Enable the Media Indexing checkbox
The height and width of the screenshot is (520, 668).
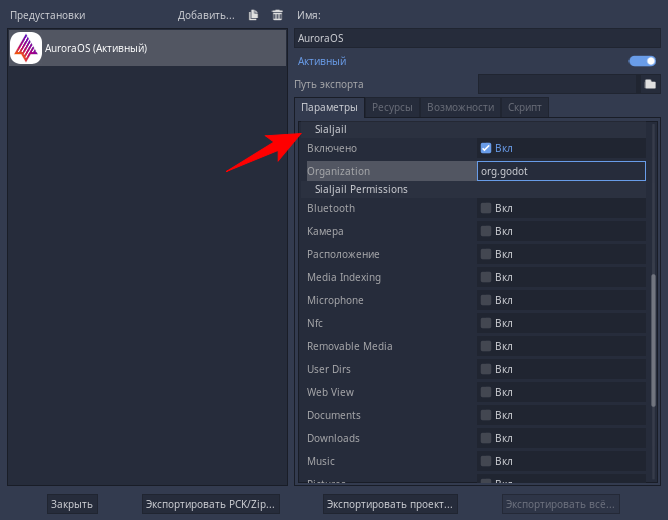point(486,277)
